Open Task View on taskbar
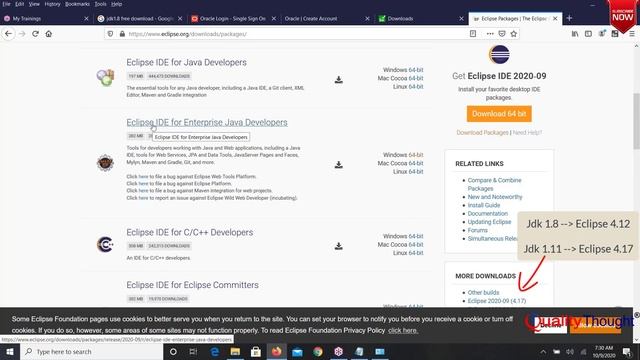Viewport: 640px width, 360px height. (193, 351)
